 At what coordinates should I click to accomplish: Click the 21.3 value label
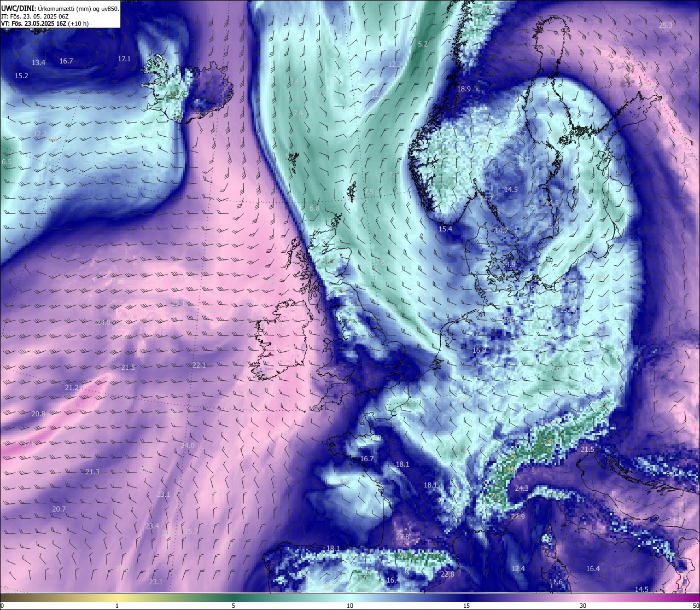point(92,472)
